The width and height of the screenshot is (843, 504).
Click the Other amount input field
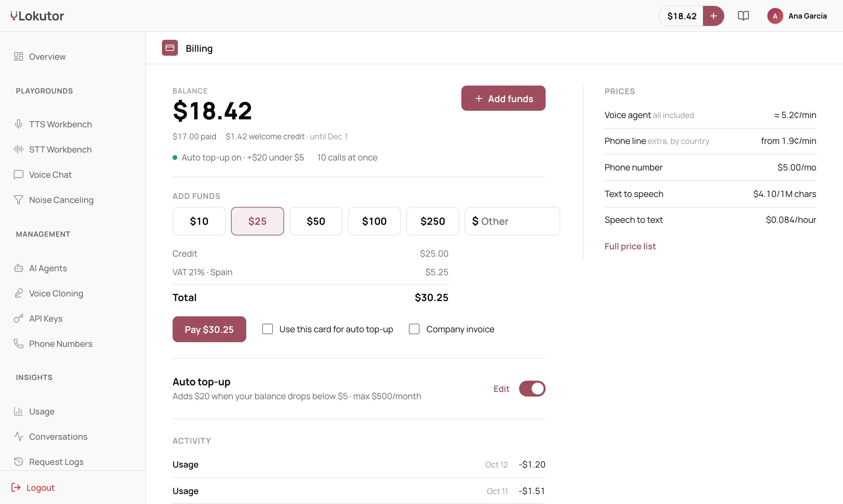coord(512,221)
